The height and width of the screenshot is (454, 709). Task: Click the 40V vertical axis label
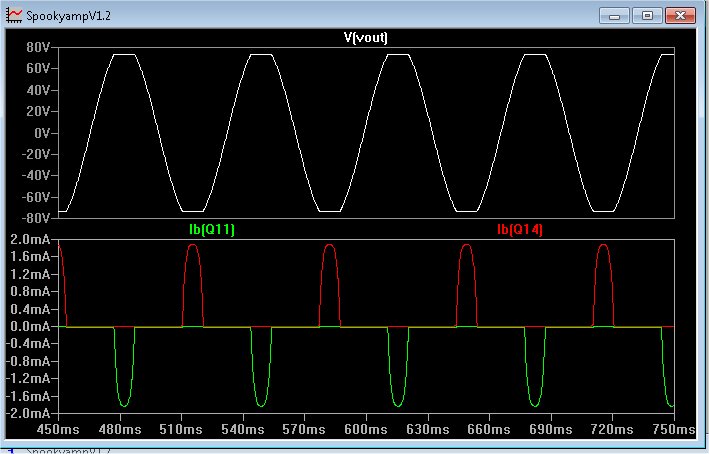click(38, 90)
